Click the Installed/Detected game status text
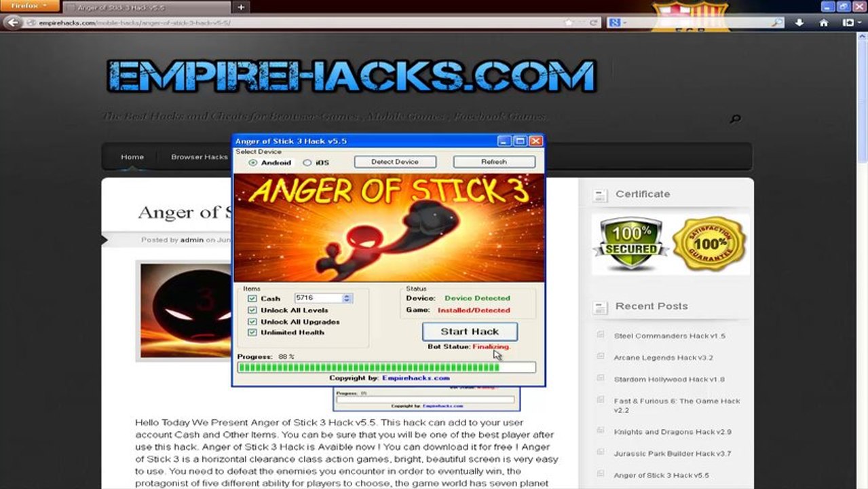868x489 pixels. point(474,310)
